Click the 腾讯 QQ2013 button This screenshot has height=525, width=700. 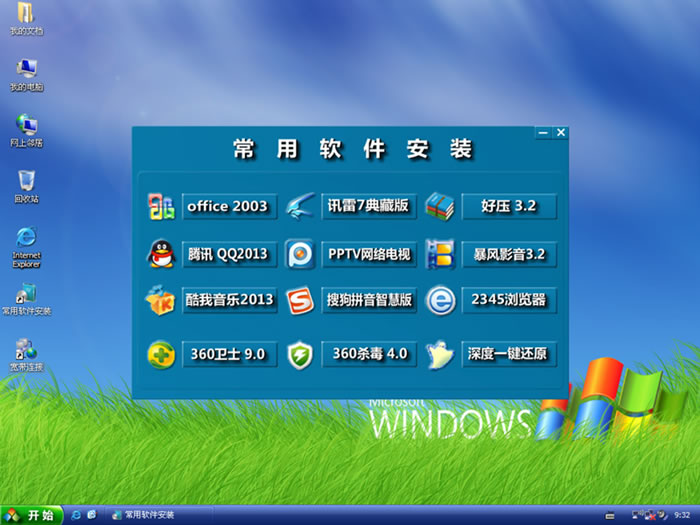[x=229, y=254]
